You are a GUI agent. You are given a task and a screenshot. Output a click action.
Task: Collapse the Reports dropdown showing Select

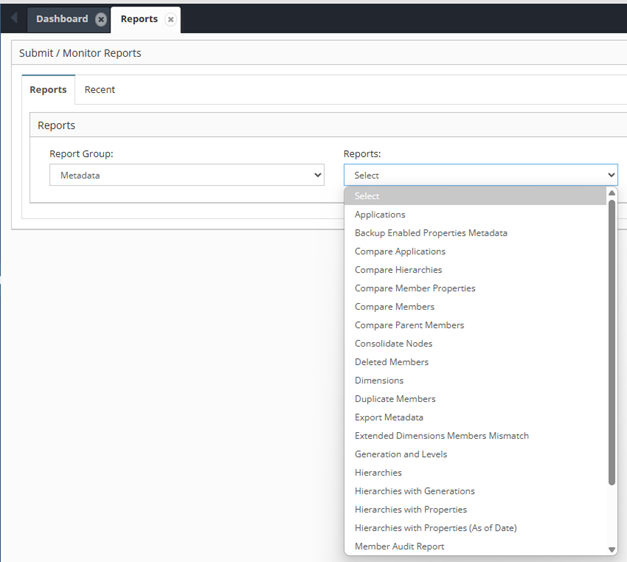point(481,175)
